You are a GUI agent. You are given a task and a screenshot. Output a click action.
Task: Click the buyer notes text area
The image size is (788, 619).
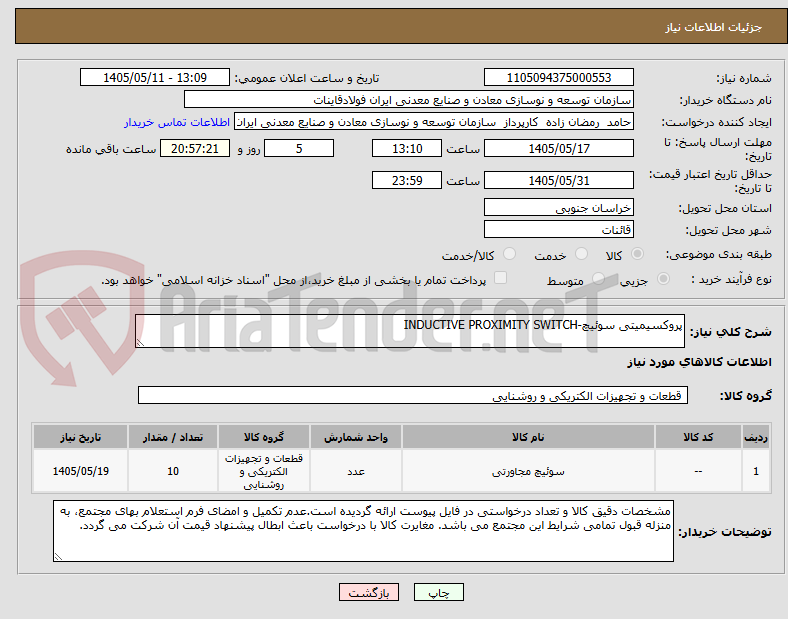(x=363, y=531)
